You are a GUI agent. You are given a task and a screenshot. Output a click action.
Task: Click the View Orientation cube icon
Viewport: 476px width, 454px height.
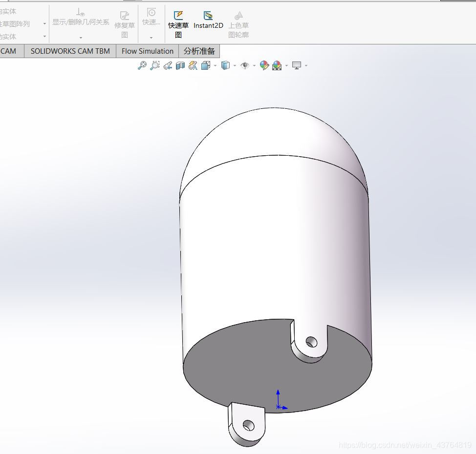(x=206, y=65)
